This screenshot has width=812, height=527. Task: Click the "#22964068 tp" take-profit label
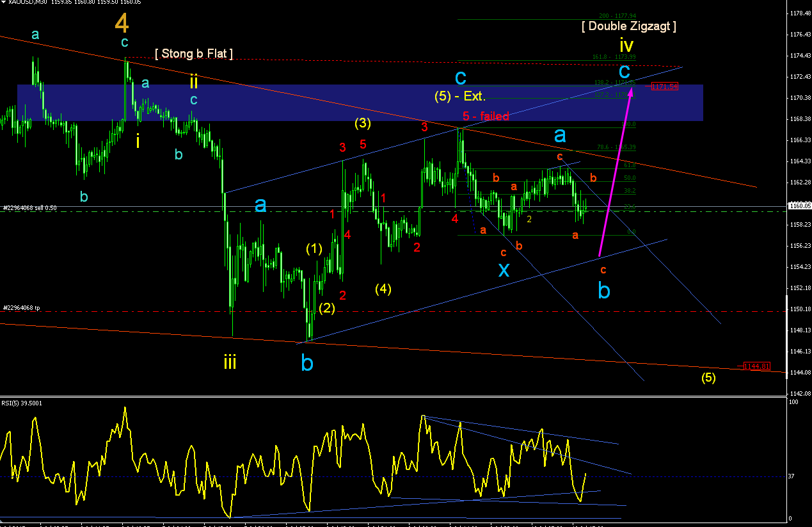[21, 308]
